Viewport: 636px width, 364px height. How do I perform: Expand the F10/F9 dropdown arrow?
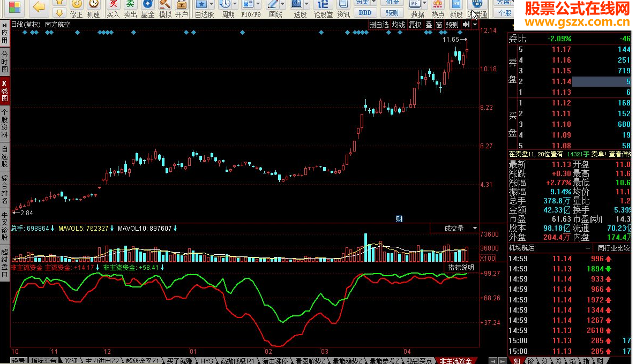[x=258, y=4]
